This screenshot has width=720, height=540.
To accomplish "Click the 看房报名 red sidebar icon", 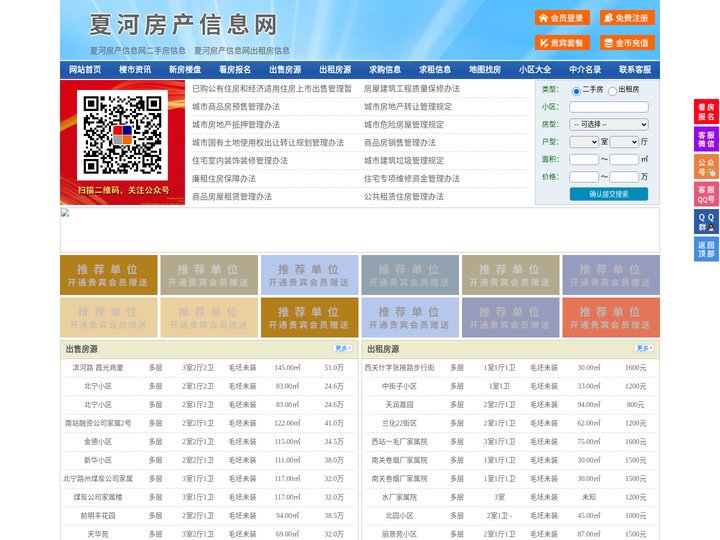I will click(x=706, y=112).
